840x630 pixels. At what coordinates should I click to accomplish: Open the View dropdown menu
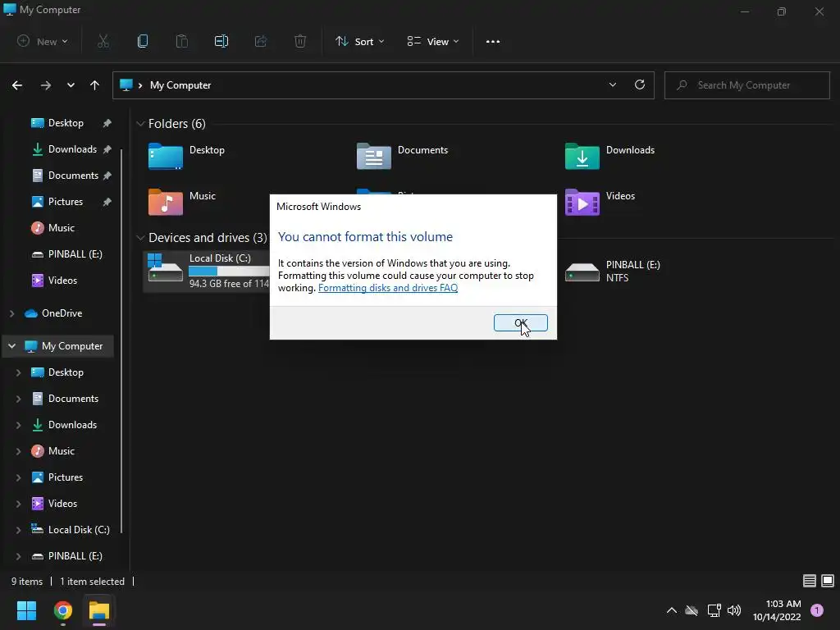pyautogui.click(x=433, y=41)
